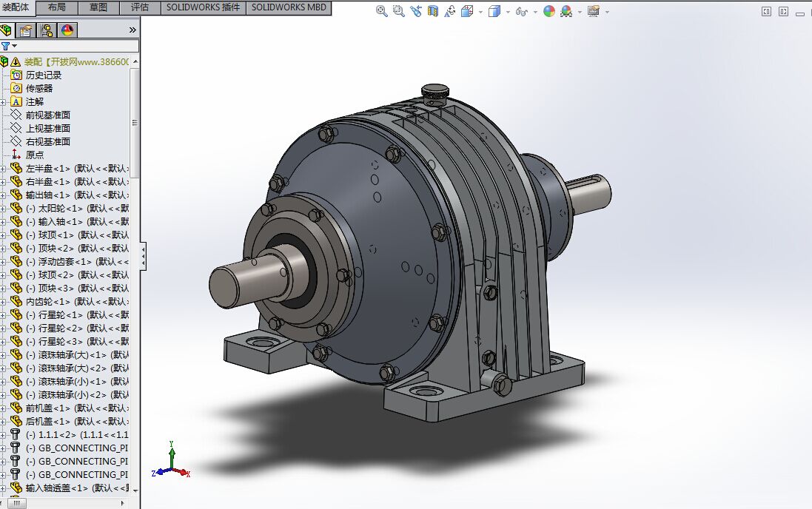Open the PropertyManager tab icon
The image size is (812, 509).
(x=26, y=30)
